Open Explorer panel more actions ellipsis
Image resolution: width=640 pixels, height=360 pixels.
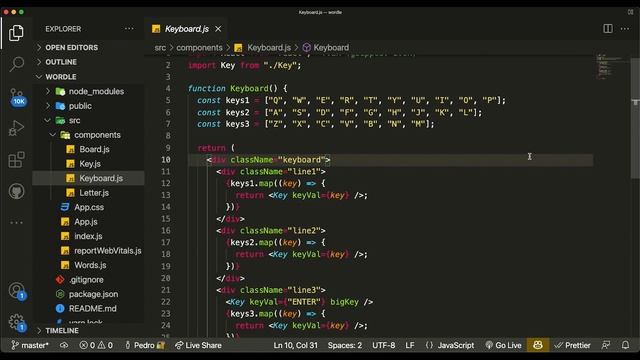(x=129, y=29)
